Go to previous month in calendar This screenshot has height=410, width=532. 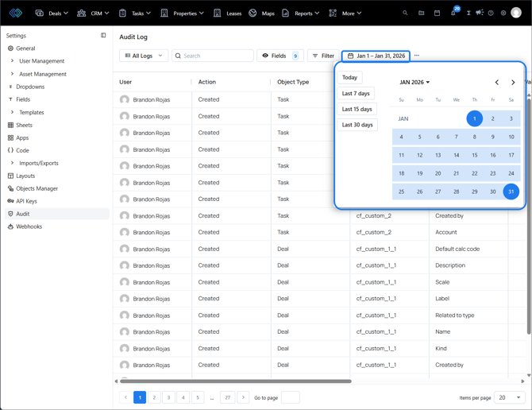click(497, 82)
